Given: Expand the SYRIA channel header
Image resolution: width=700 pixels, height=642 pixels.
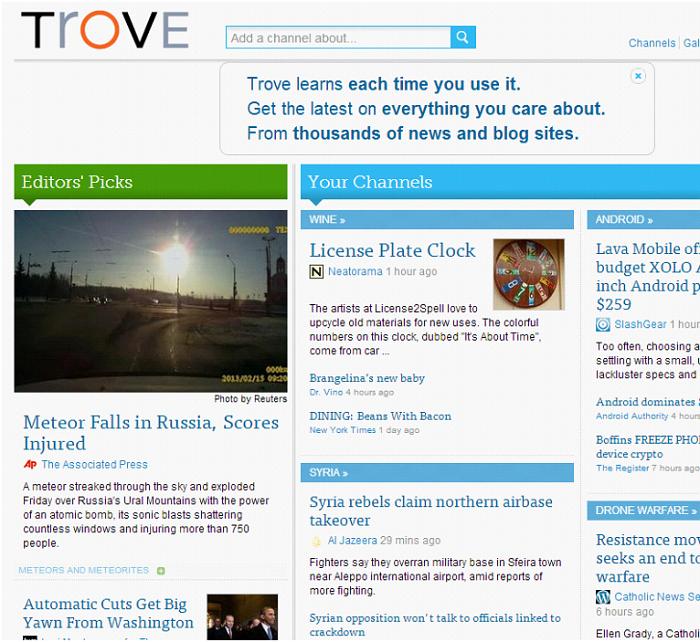Looking at the screenshot, I should point(327,472).
